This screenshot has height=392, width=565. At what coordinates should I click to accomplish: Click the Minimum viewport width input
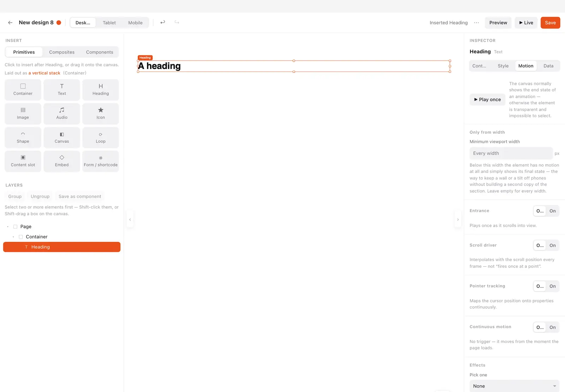coord(511,153)
